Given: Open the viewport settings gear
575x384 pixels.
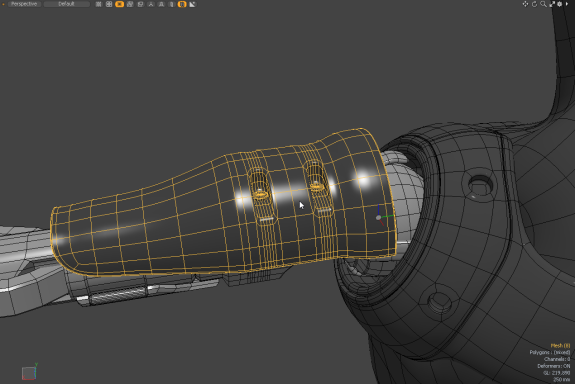Looking at the screenshot, I should (560, 4).
